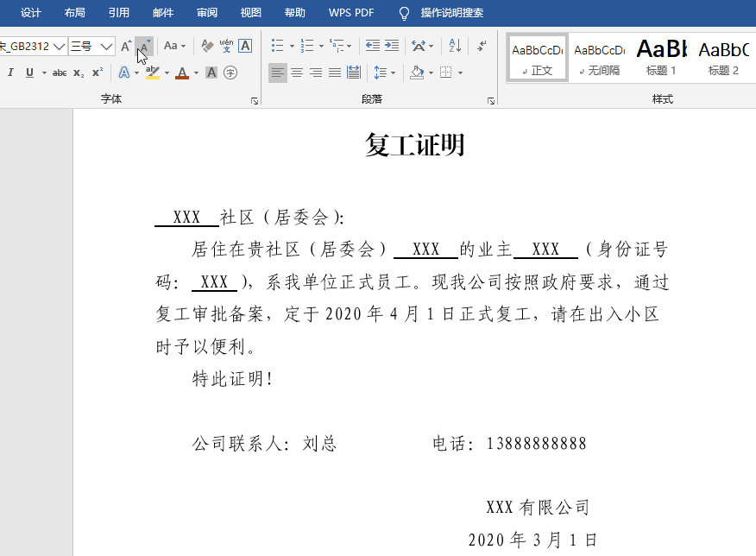This screenshot has height=556, width=756.
Task: Shrink font size with decrease font icon
Action: [x=143, y=47]
